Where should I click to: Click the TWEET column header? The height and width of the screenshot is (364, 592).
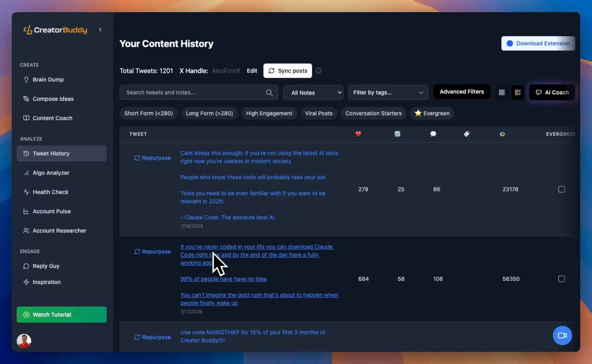click(x=138, y=134)
